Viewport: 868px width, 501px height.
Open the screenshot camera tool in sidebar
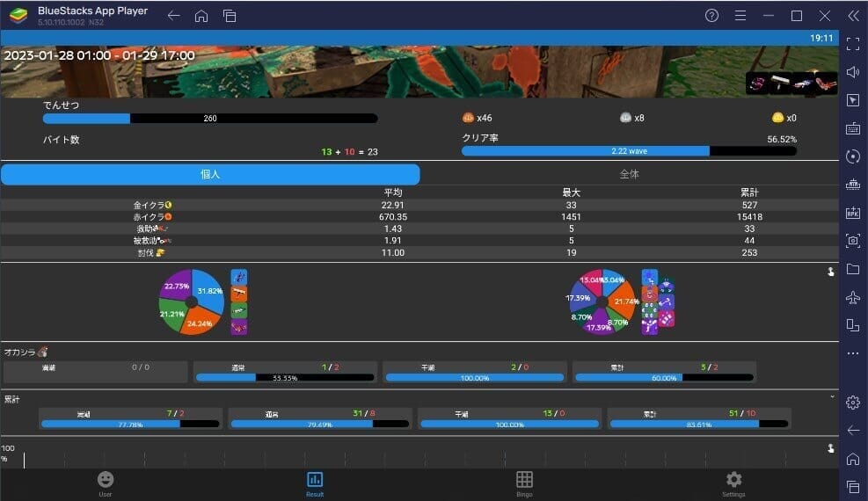[x=852, y=241]
